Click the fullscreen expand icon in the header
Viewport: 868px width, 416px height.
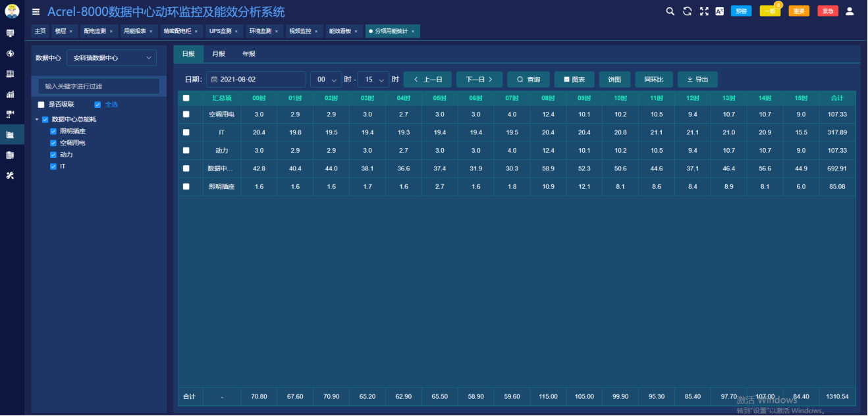[704, 11]
